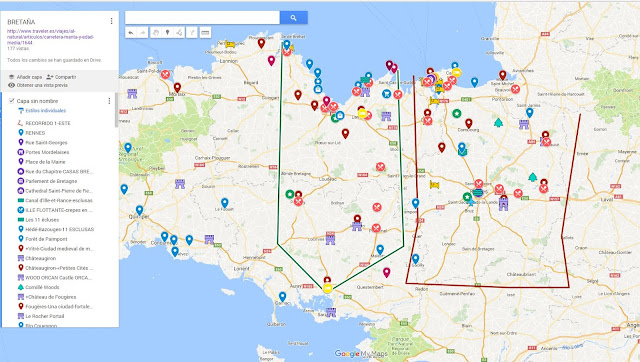Image resolution: width=640 pixels, height=362 pixels.
Task: Open Estilos individuales style settings
Action: 46,111
